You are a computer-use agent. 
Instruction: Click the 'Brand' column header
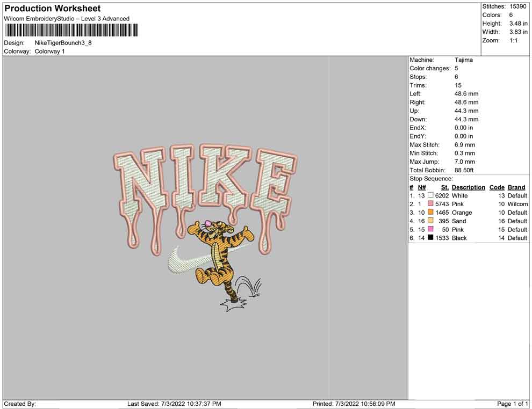point(516,187)
